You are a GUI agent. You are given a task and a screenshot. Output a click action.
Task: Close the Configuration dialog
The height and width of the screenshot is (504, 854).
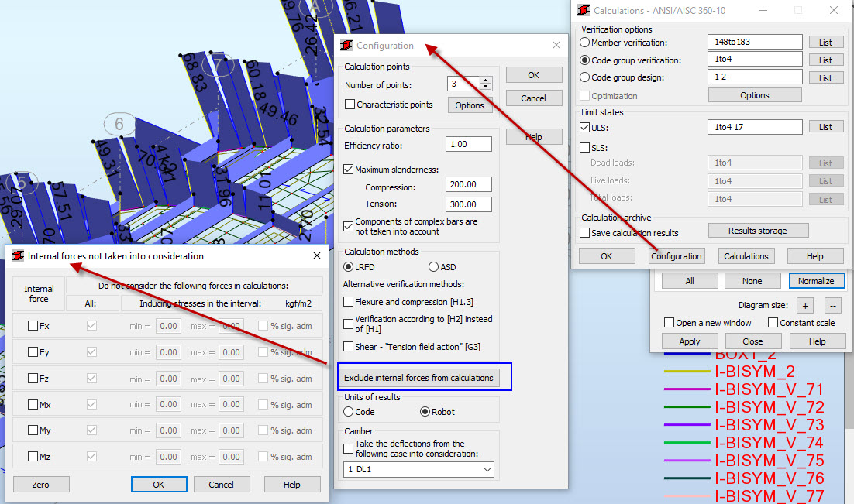click(556, 45)
